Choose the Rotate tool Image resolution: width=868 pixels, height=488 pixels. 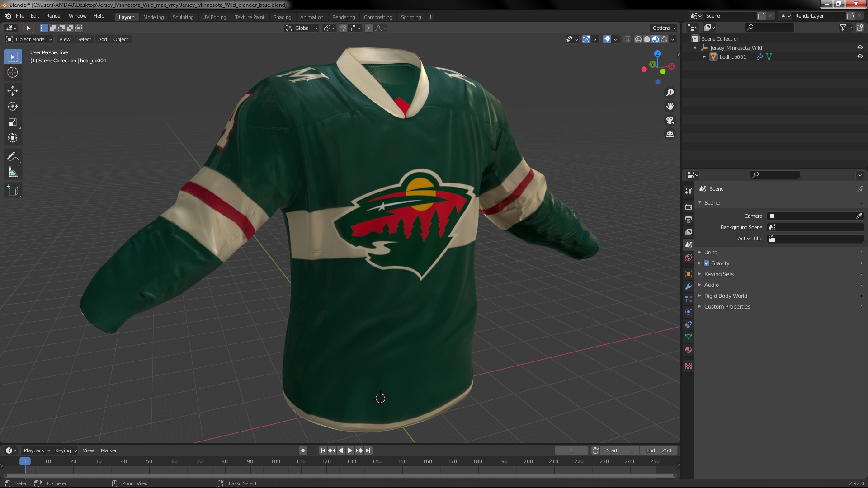point(13,106)
